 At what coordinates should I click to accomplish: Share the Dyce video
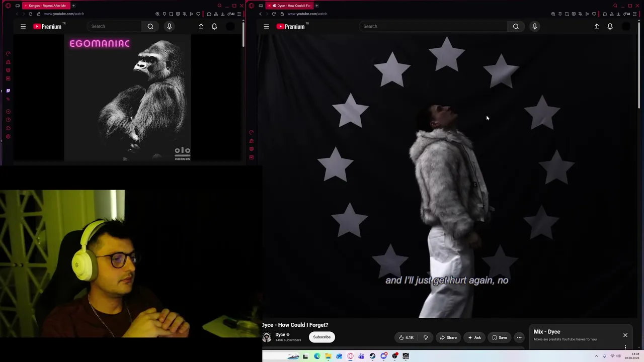pyautogui.click(x=448, y=337)
